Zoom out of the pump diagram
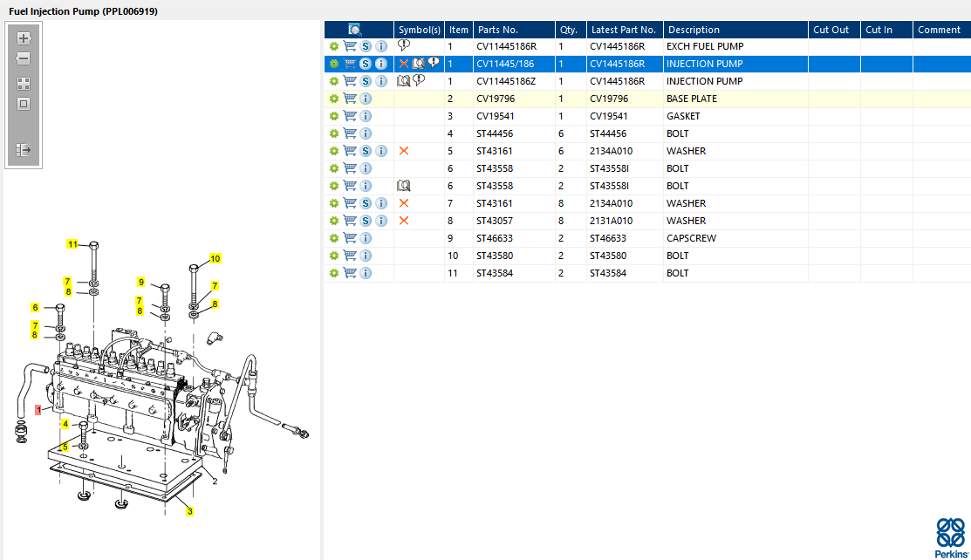Screen dimensions: 971x560 [24, 59]
